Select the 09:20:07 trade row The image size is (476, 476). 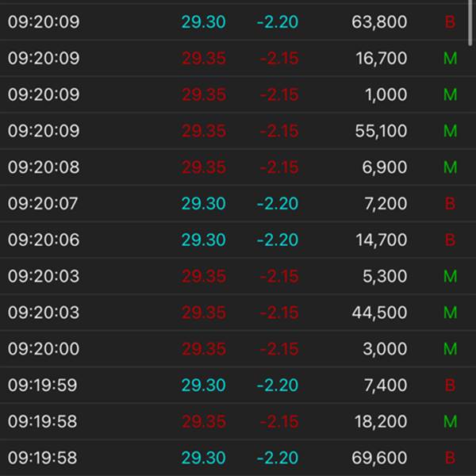click(x=238, y=204)
